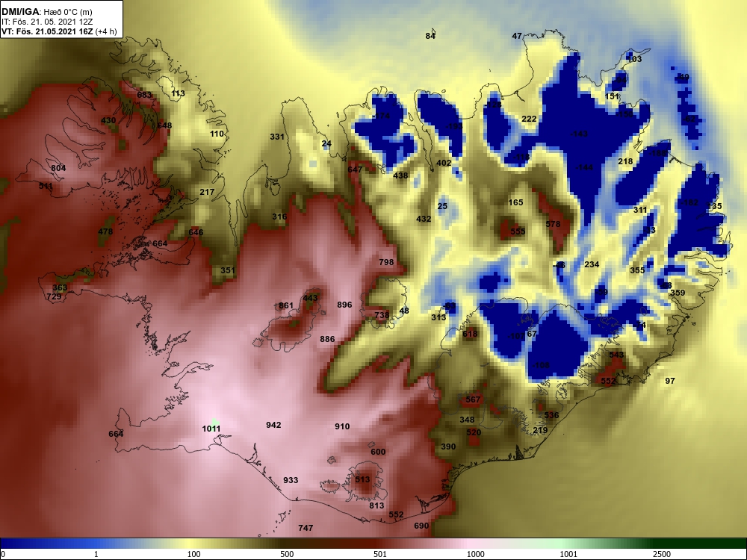Click the map value 690
This screenshot has height=560, width=747.
tap(421, 526)
